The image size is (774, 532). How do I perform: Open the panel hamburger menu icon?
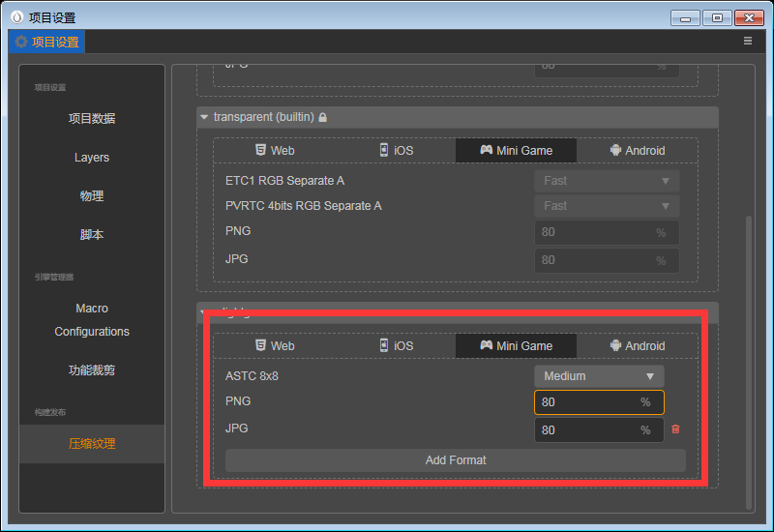tap(748, 41)
